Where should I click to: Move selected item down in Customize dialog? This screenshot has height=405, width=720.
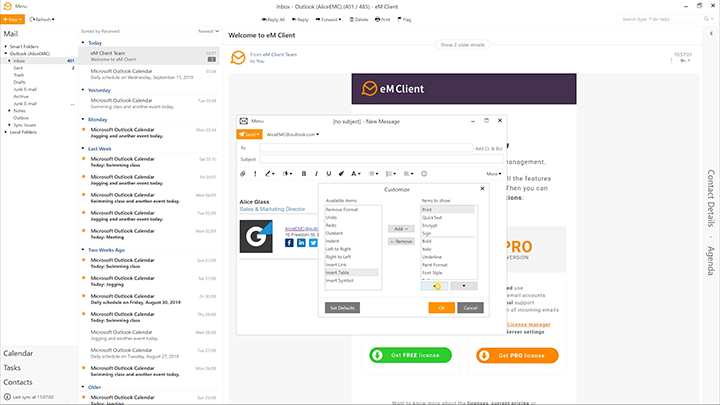pos(464,286)
